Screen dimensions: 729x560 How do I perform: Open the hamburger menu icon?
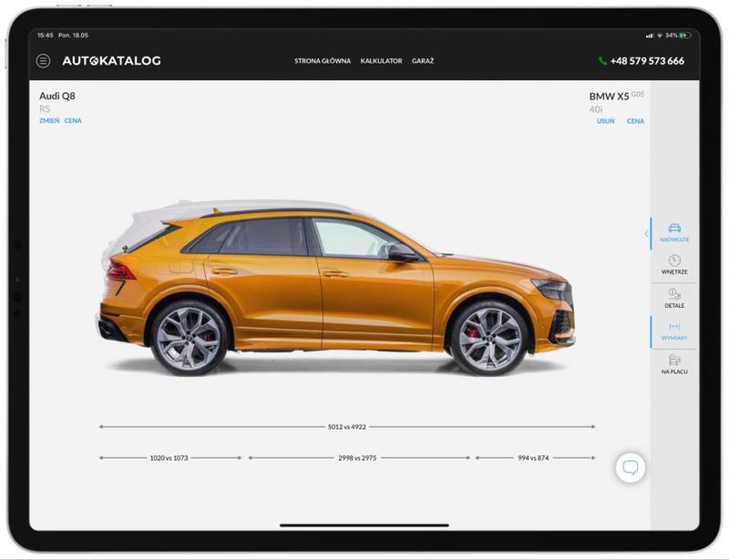[x=43, y=60]
